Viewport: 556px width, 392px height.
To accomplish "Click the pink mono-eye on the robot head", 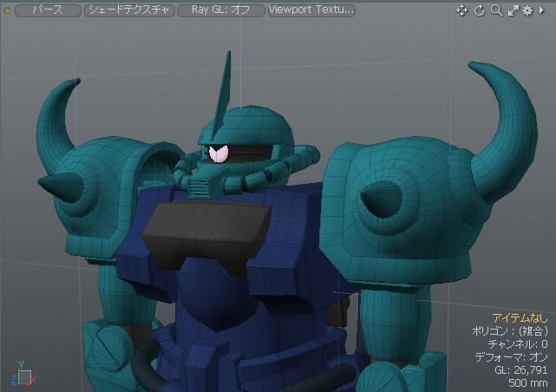I will (218, 154).
